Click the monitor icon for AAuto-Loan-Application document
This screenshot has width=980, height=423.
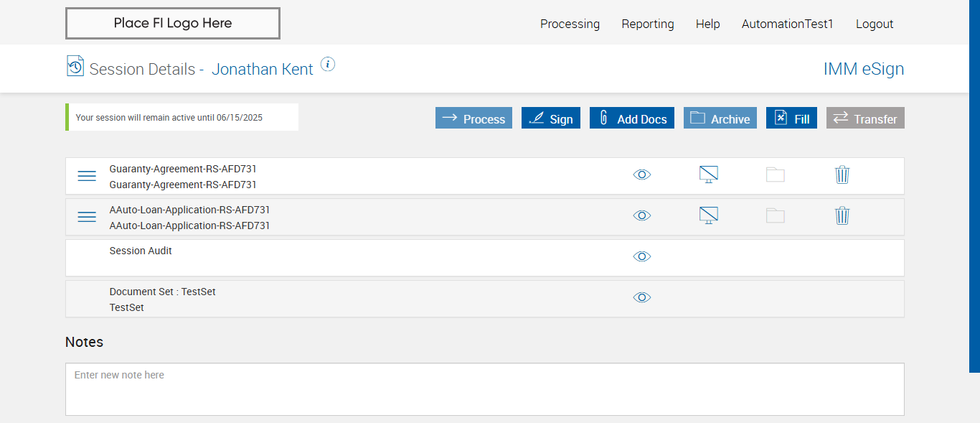pyautogui.click(x=709, y=215)
